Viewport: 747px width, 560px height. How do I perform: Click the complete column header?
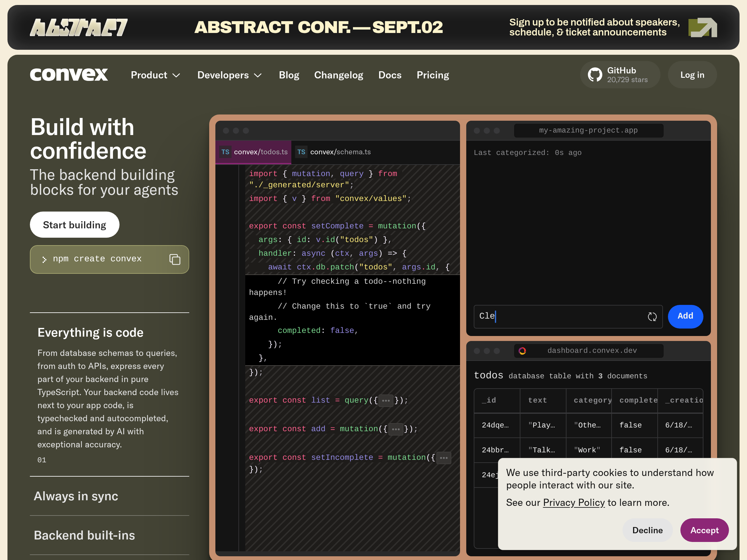click(x=635, y=400)
